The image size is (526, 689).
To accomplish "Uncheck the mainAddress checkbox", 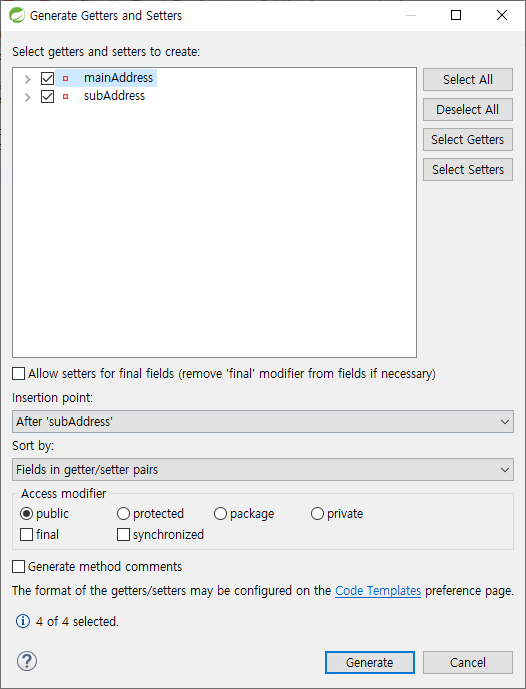I will coord(47,79).
